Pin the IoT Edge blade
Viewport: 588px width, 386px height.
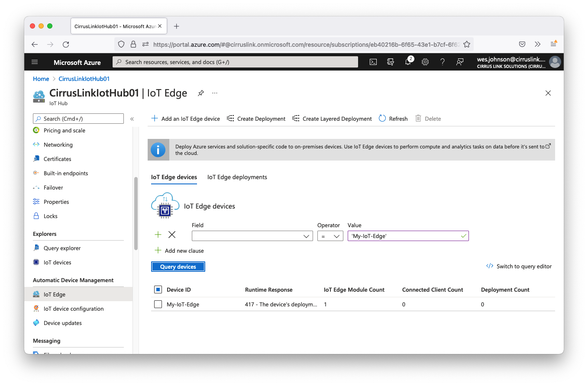201,93
